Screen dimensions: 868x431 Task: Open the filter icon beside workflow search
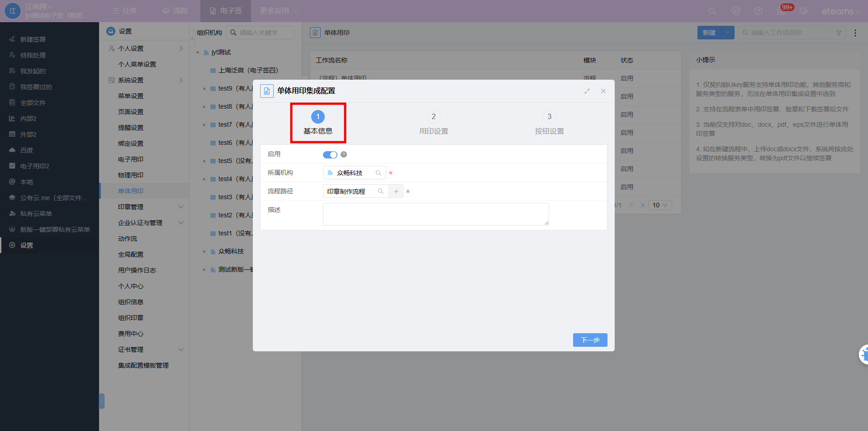[x=839, y=33]
